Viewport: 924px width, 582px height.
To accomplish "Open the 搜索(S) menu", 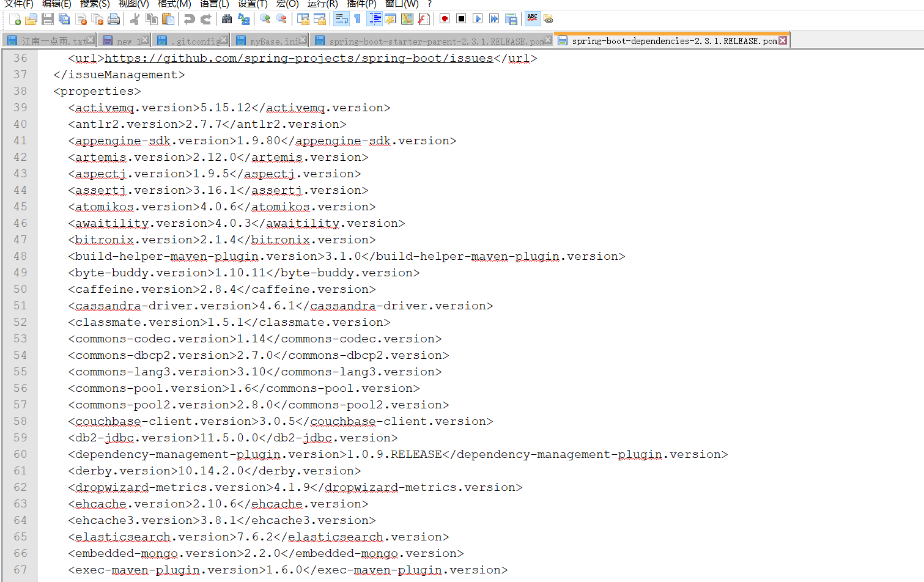I will (95, 4).
